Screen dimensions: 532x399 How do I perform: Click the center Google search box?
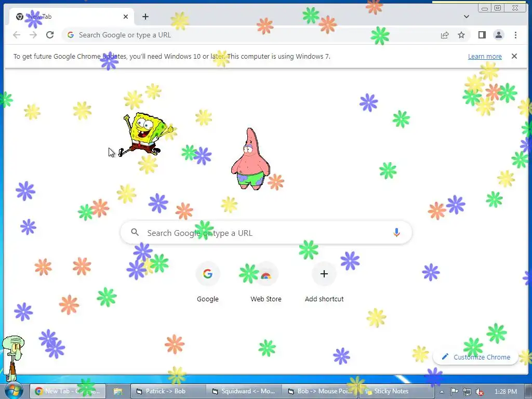pyautogui.click(x=267, y=233)
